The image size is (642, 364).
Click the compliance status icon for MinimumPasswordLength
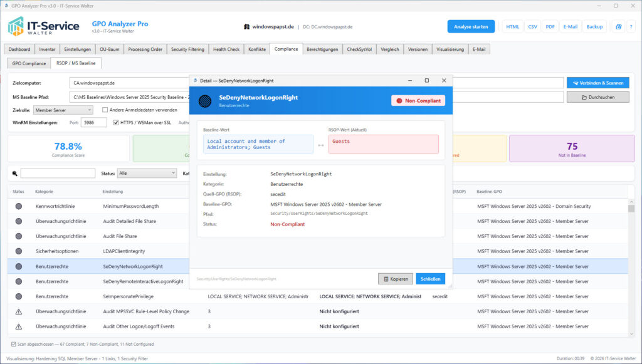19,206
